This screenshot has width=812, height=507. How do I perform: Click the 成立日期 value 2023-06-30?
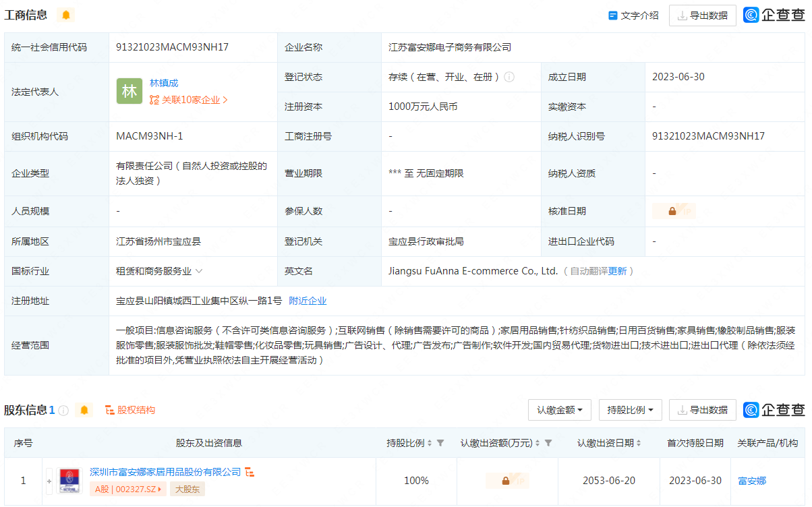tap(678, 77)
